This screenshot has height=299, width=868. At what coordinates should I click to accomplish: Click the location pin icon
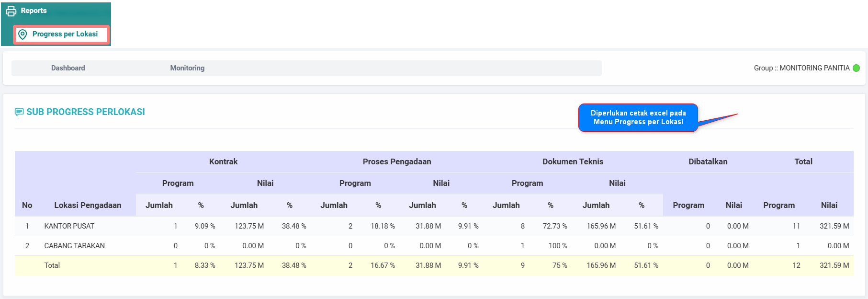pos(23,34)
